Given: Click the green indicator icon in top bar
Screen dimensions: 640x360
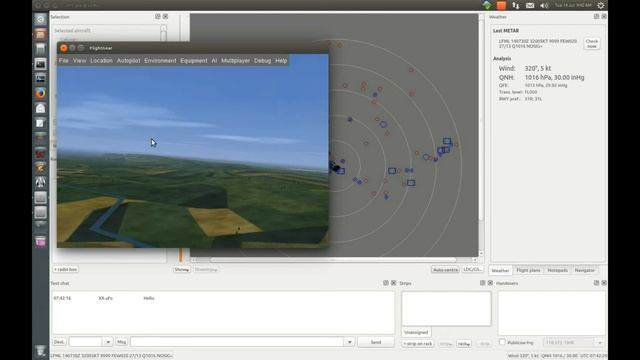Looking at the screenshot, I should [487, 5].
